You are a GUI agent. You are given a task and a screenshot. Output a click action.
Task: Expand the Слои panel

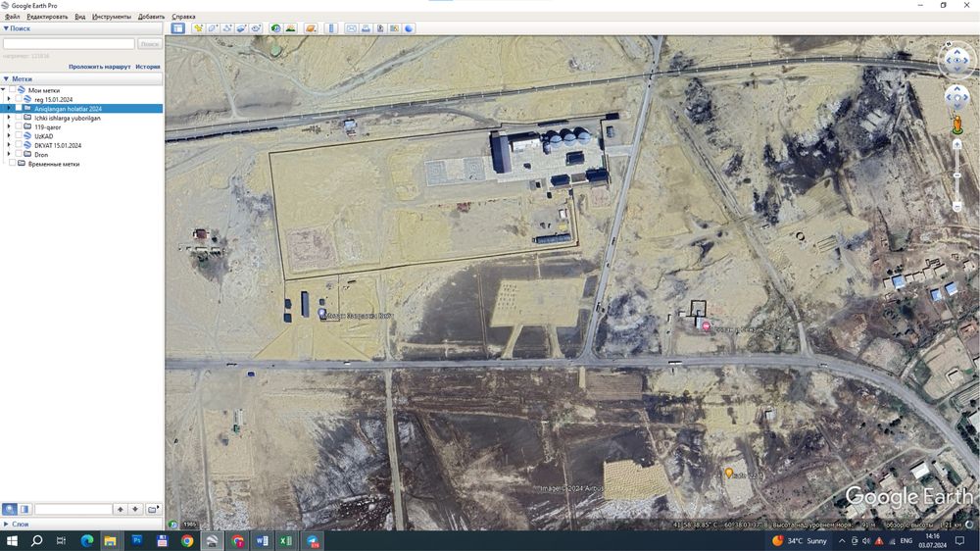tap(6, 525)
